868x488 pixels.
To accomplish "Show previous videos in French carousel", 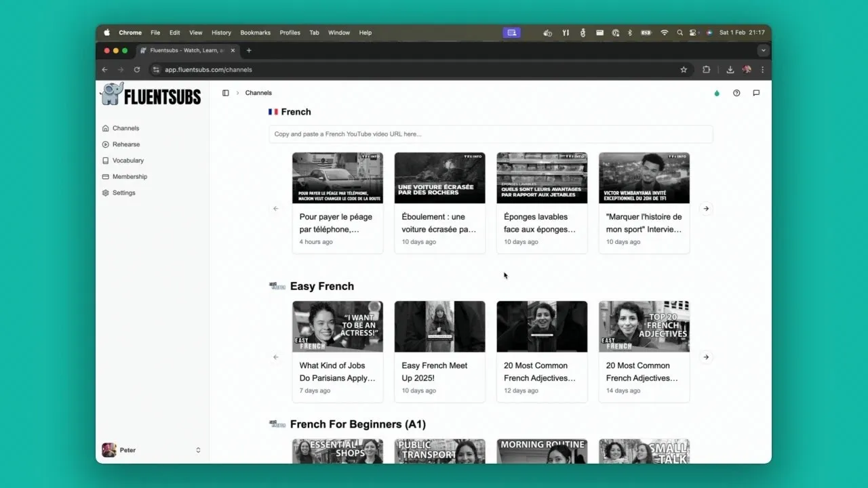I will pos(276,209).
